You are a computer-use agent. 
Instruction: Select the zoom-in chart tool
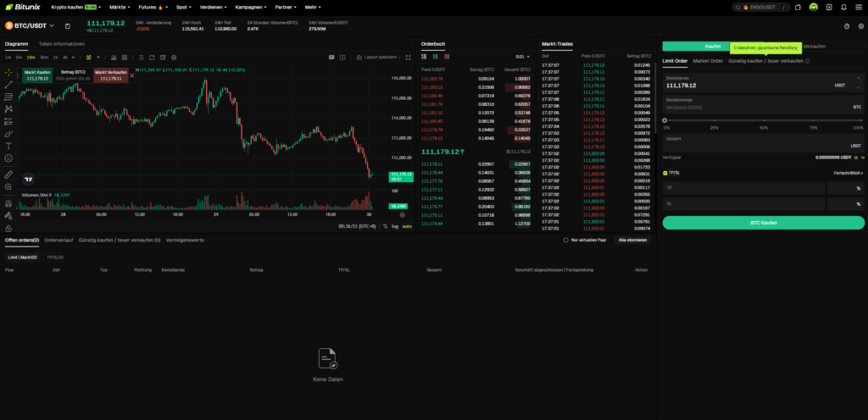[x=8, y=187]
